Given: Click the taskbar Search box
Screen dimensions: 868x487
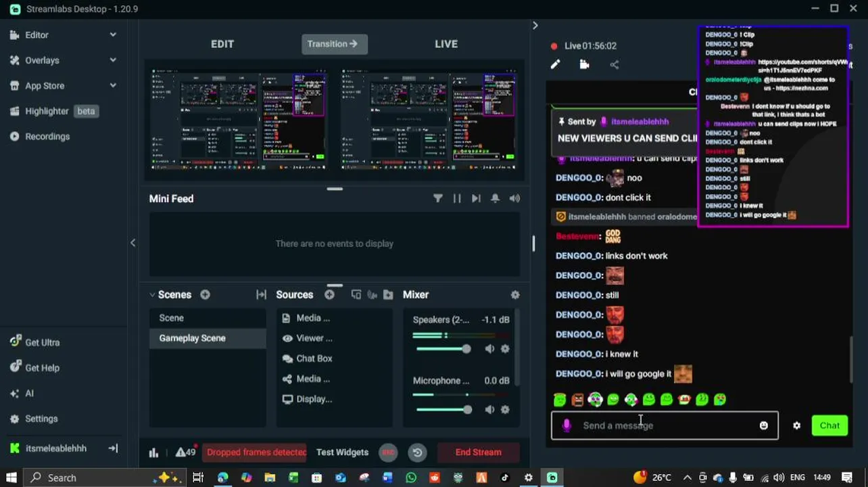Looking at the screenshot, I should [105, 478].
